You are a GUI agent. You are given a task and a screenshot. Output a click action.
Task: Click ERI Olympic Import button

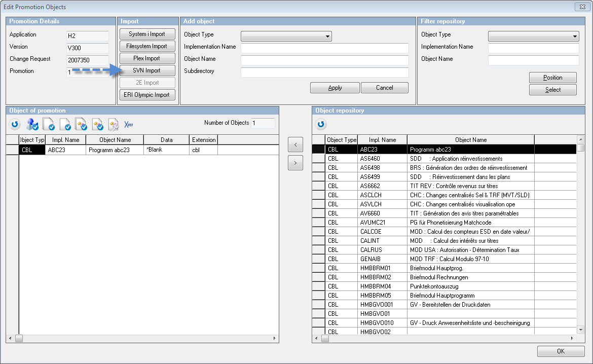point(147,95)
